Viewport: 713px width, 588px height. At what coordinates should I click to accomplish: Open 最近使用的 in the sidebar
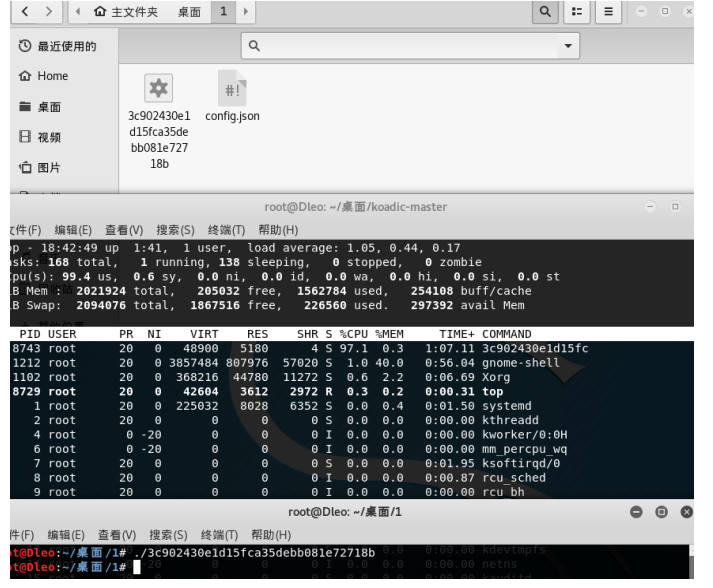[66, 46]
